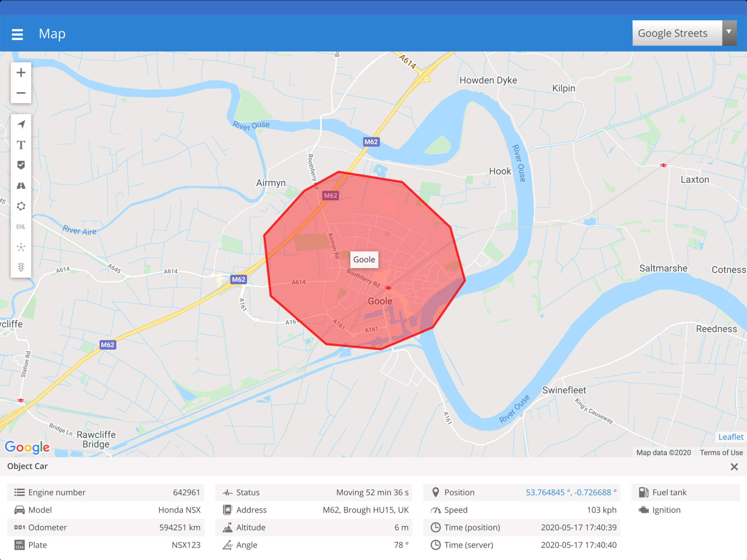Click the Reedness place label
This screenshot has height=560, width=747.
[x=716, y=329]
